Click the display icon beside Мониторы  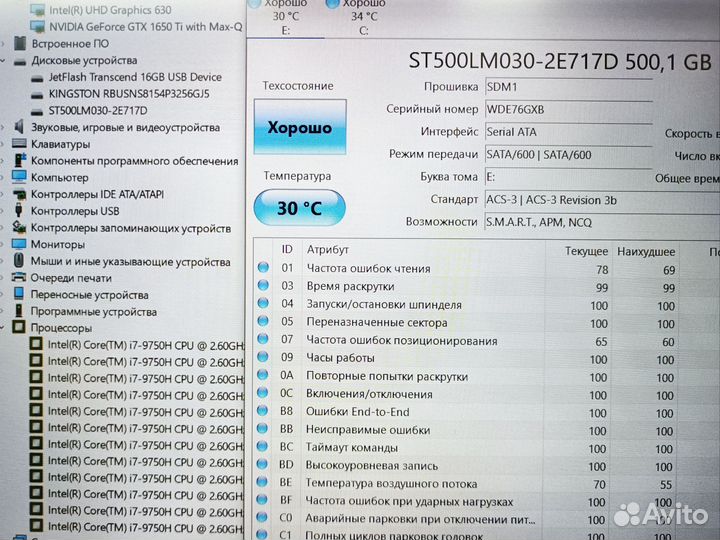pos(19,244)
